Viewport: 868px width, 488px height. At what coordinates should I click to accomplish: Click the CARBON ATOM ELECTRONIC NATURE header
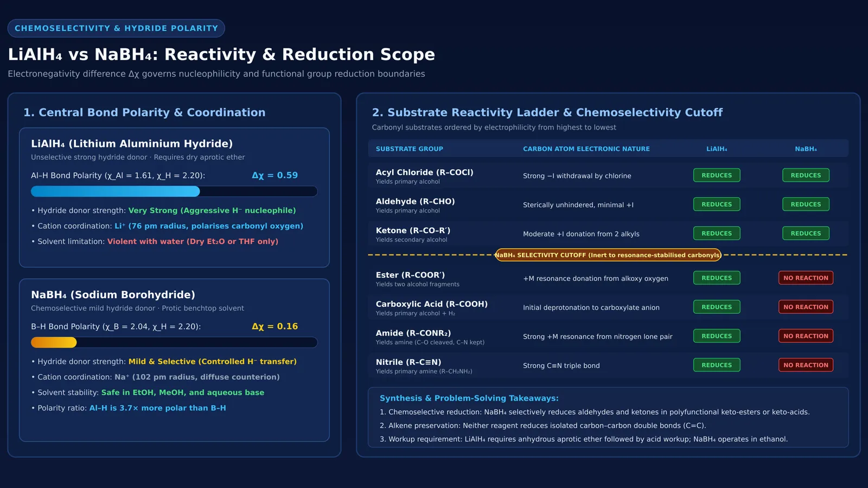586,149
